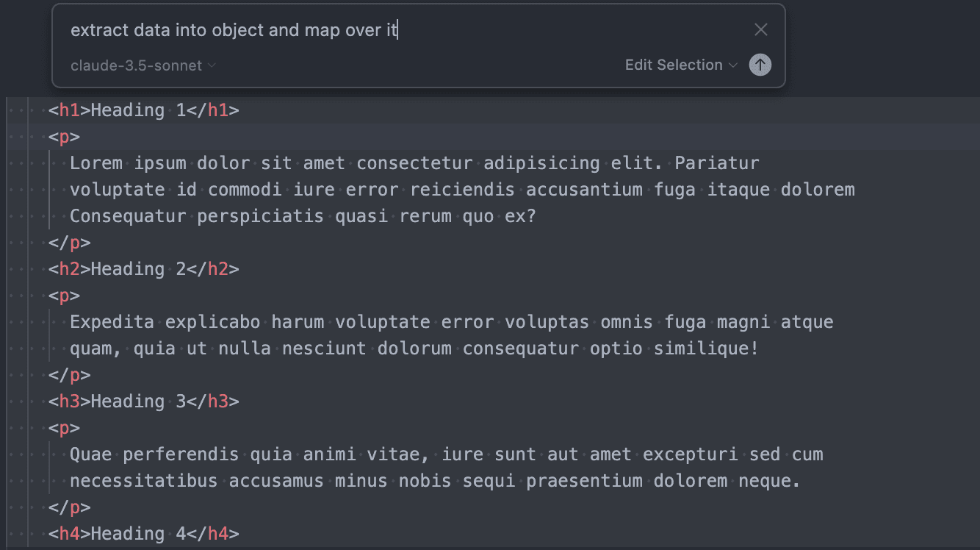
Task: Expand the chevron beside claude-3.5-sonnet
Action: 212,65
